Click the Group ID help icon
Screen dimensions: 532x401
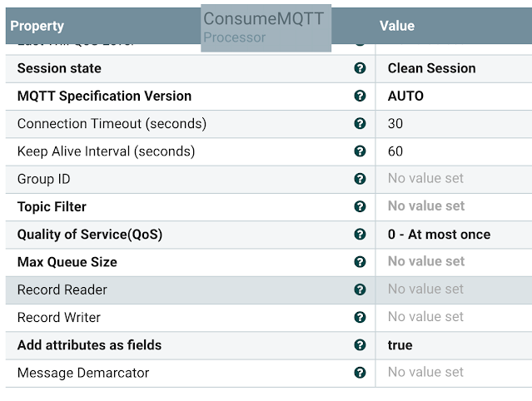click(x=360, y=179)
